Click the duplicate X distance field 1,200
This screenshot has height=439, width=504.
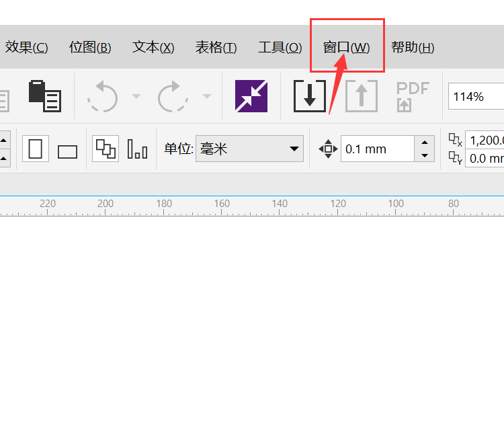click(x=485, y=141)
